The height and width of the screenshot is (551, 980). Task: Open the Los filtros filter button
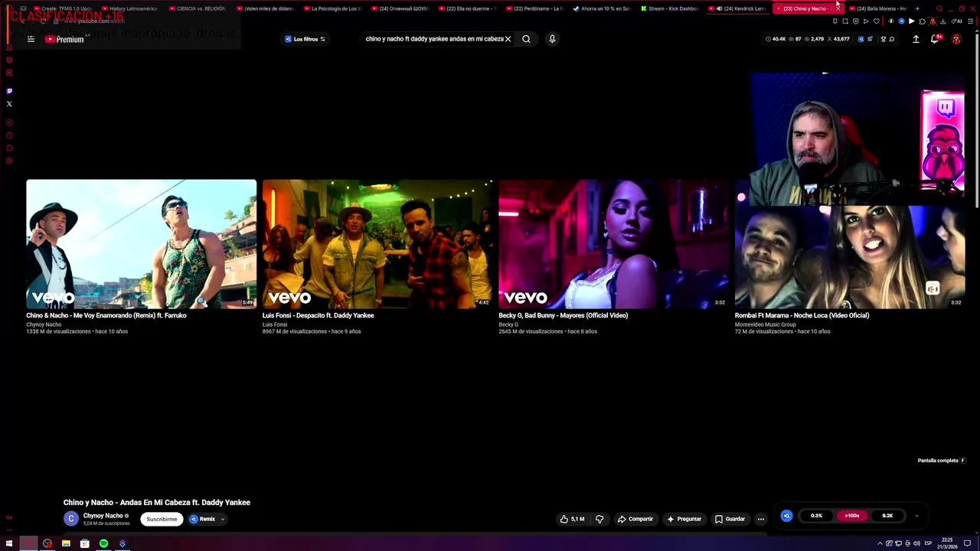305,39
